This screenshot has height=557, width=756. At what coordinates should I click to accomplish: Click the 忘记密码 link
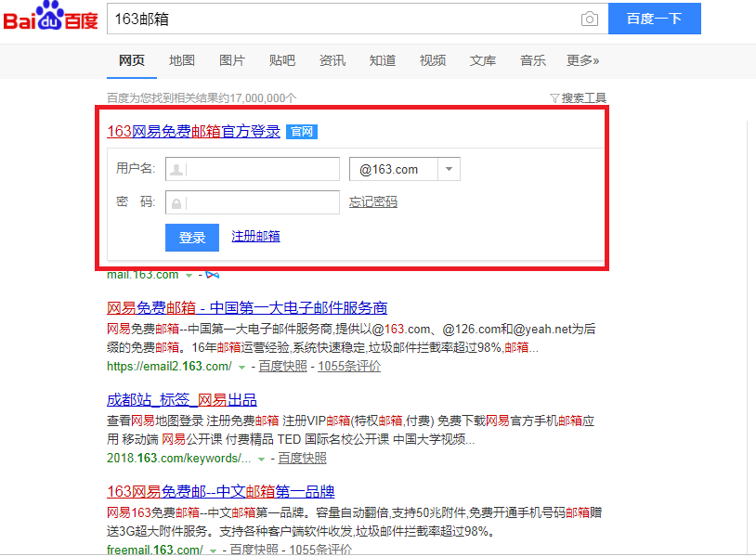pos(373,202)
